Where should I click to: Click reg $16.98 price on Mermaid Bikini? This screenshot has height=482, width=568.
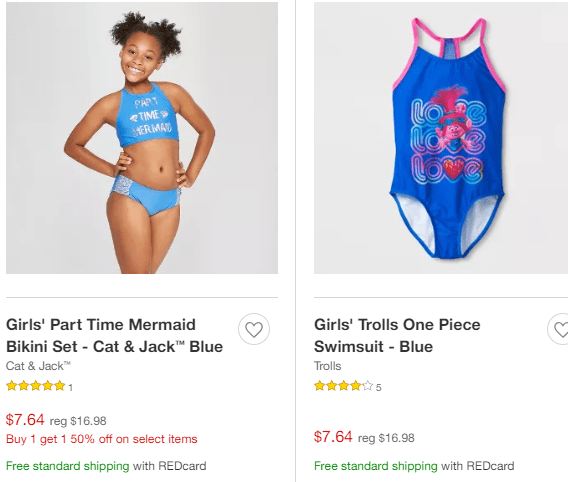coord(78,421)
